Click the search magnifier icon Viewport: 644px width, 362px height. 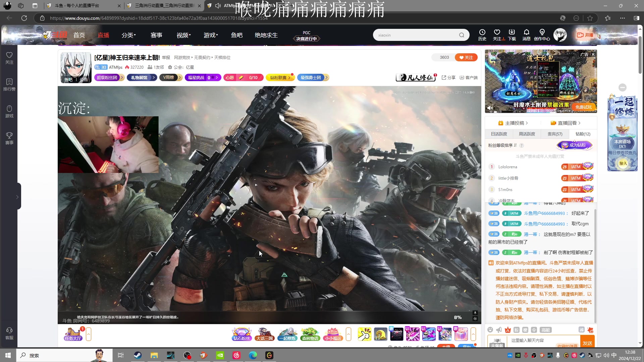pos(462,35)
